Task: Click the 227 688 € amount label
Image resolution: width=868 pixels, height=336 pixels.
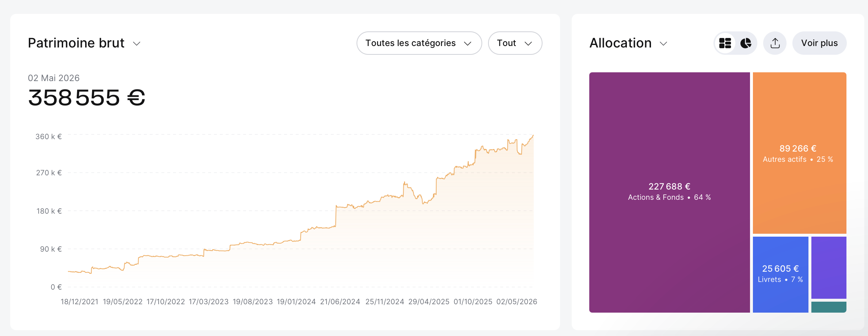Action: 669,187
